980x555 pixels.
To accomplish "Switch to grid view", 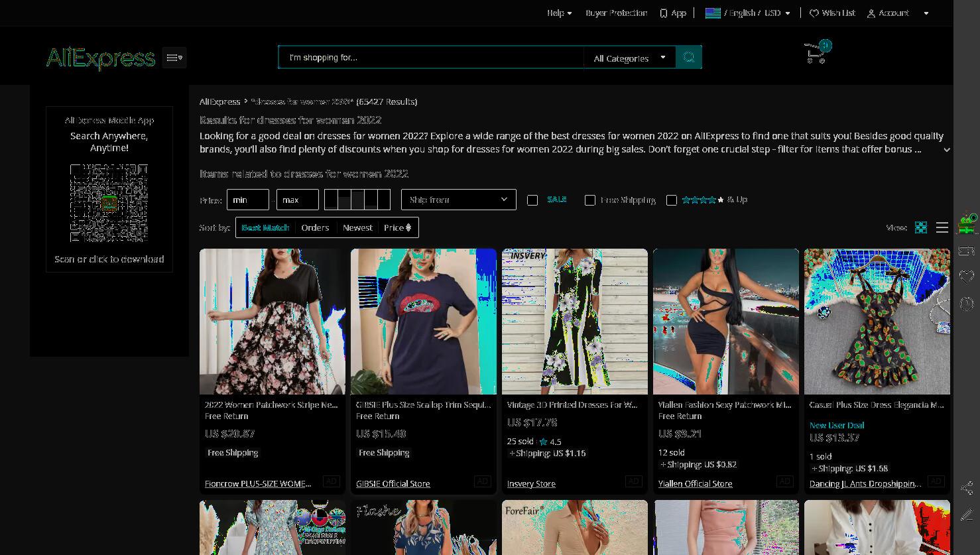I will [921, 227].
